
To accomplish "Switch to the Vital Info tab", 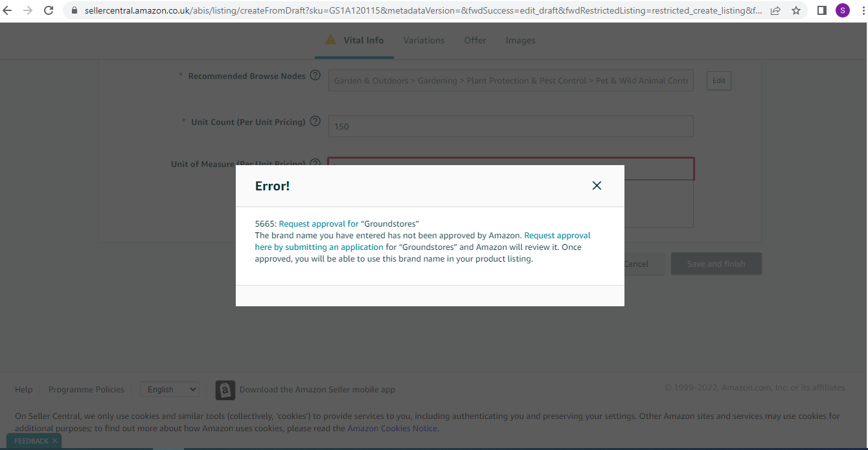I will [355, 40].
